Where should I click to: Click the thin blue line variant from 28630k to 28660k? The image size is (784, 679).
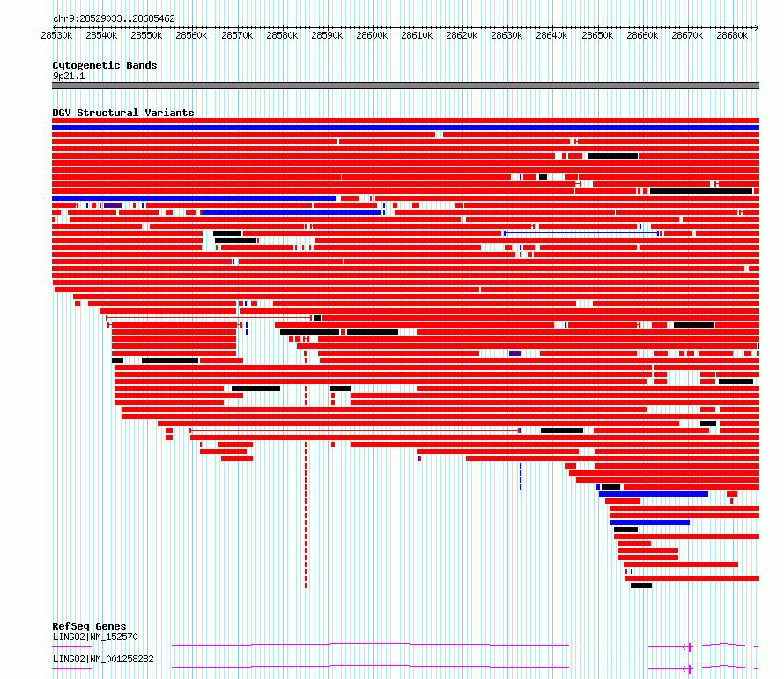click(x=581, y=233)
